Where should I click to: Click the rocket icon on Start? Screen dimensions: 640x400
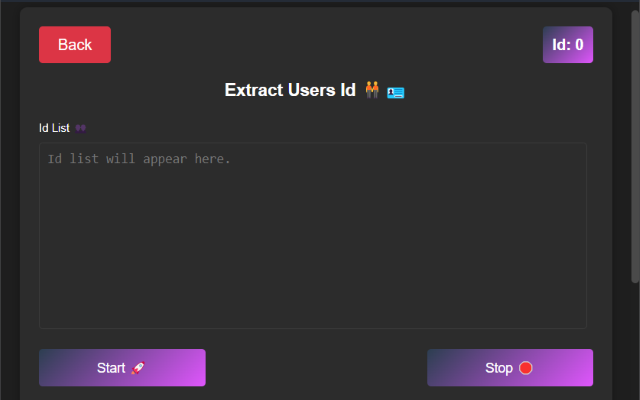tap(138, 368)
